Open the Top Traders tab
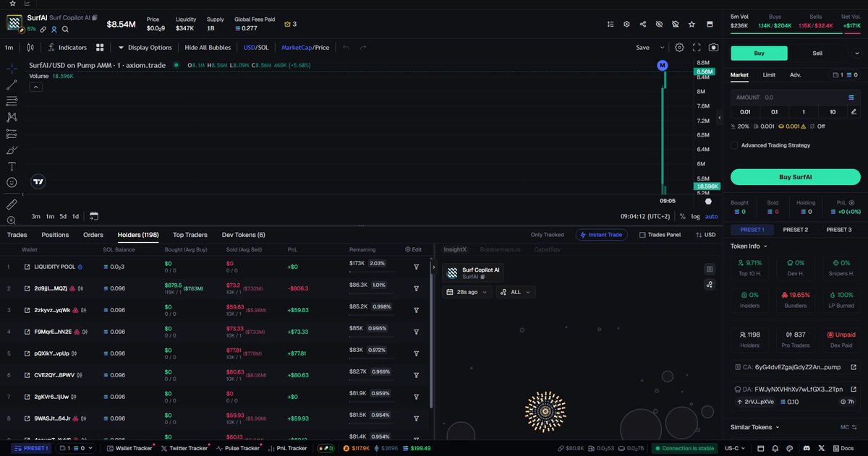 point(190,235)
